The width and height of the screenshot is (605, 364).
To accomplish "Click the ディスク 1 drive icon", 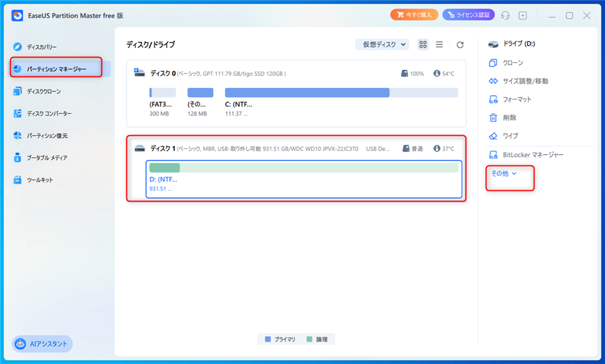I will pos(139,148).
